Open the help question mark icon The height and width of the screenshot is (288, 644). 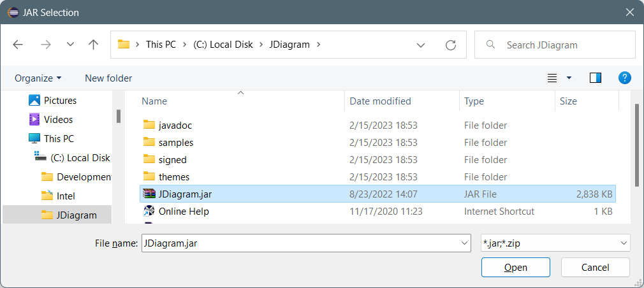tap(624, 78)
